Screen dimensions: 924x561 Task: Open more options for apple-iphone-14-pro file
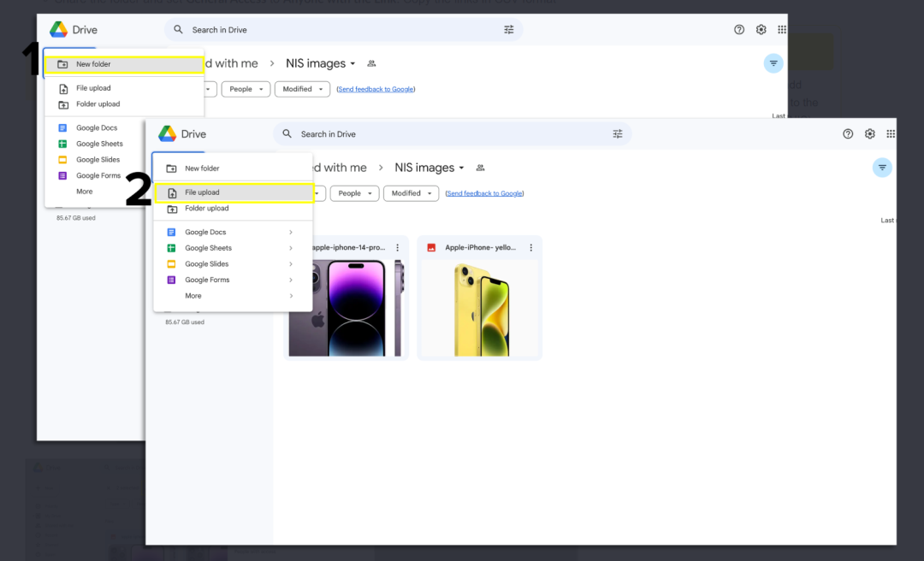coord(398,247)
